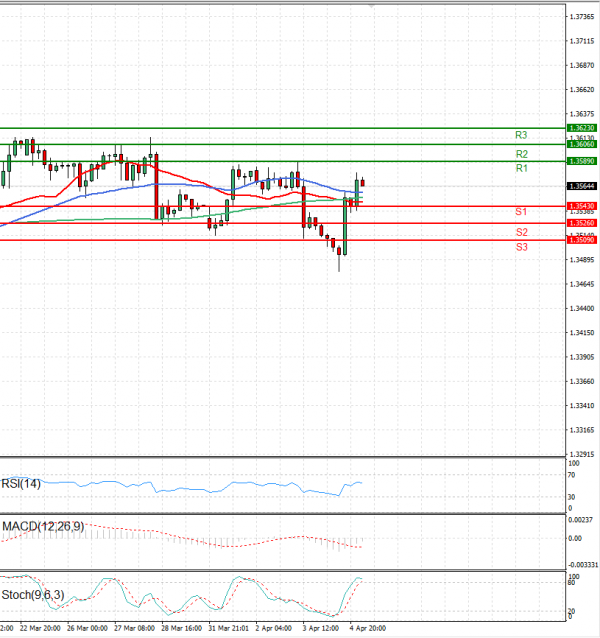
Task: Click the 1.36375 price axis value
Action: pyautogui.click(x=582, y=114)
